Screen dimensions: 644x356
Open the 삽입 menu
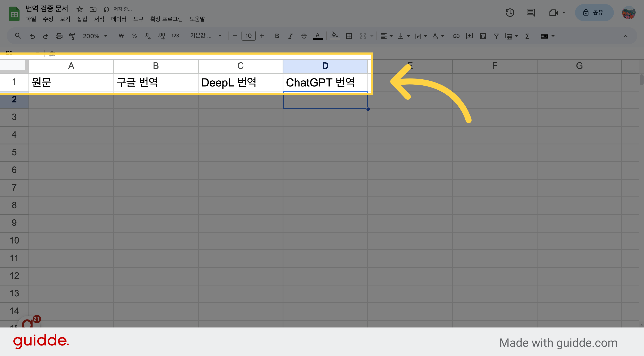82,19
